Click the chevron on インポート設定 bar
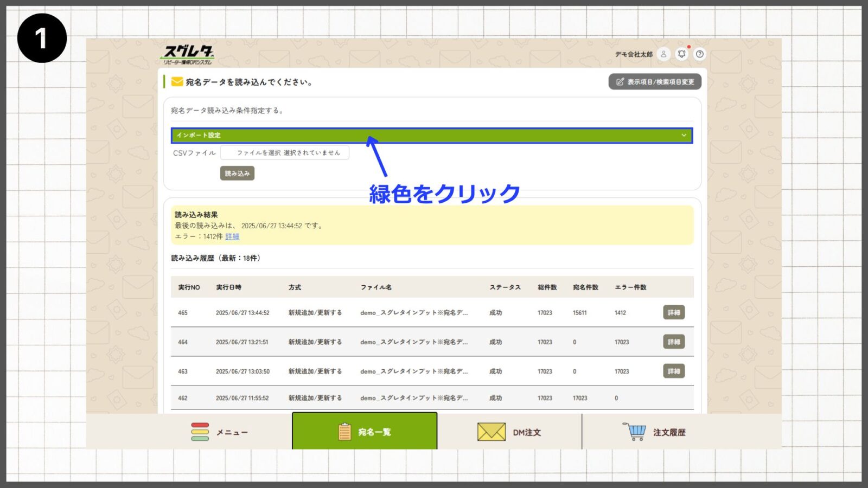Viewport: 868px width, 488px height. [684, 135]
